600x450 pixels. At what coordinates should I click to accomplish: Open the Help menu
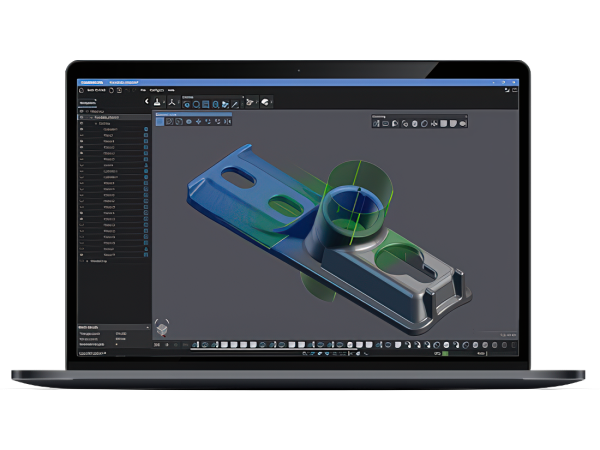pos(171,88)
